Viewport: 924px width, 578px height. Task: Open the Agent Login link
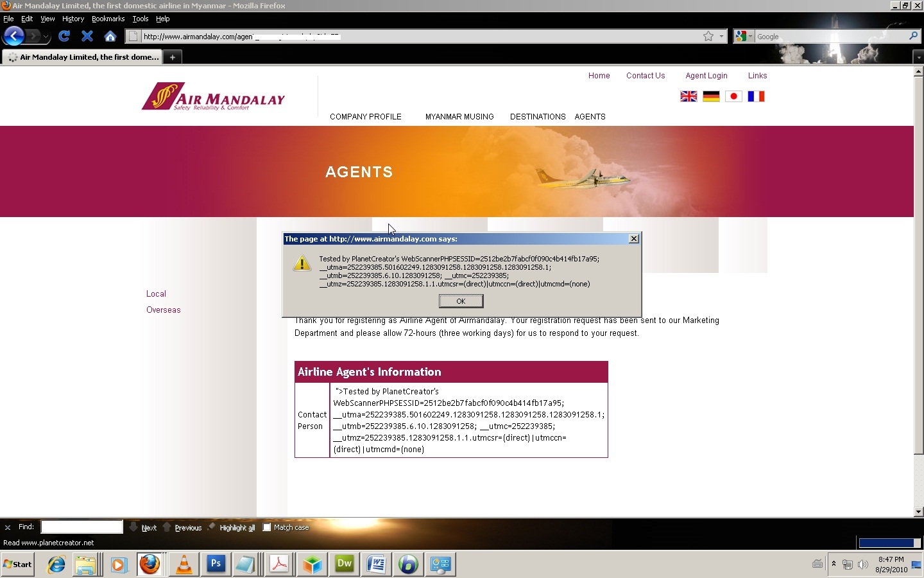pos(706,76)
